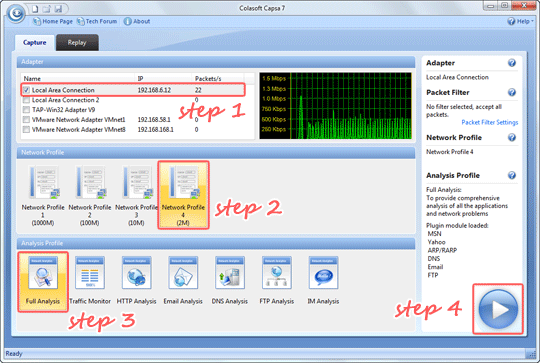Screen dimensions: 540x363
Task: Switch to the Replay tab
Action: point(77,42)
